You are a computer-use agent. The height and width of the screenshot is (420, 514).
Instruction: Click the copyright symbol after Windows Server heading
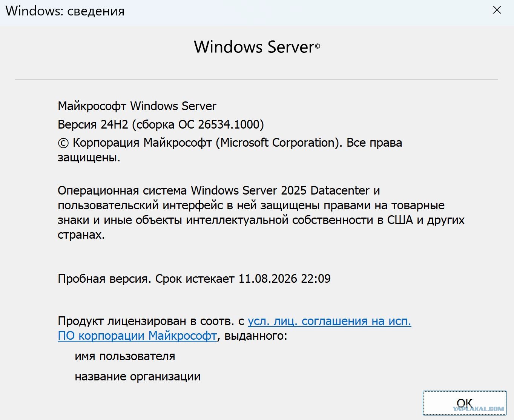(x=318, y=46)
